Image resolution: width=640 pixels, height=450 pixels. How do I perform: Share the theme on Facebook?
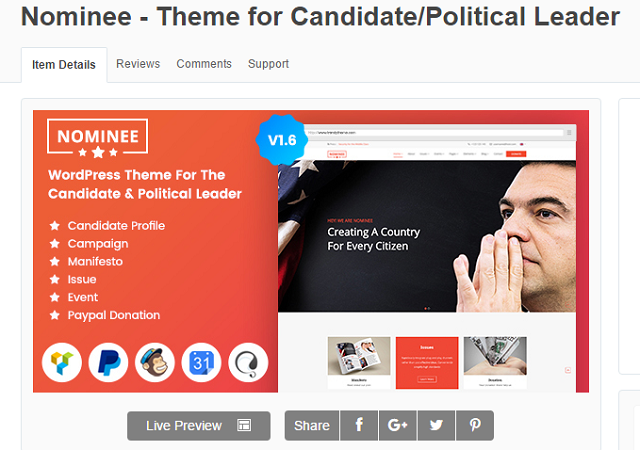pyautogui.click(x=359, y=425)
